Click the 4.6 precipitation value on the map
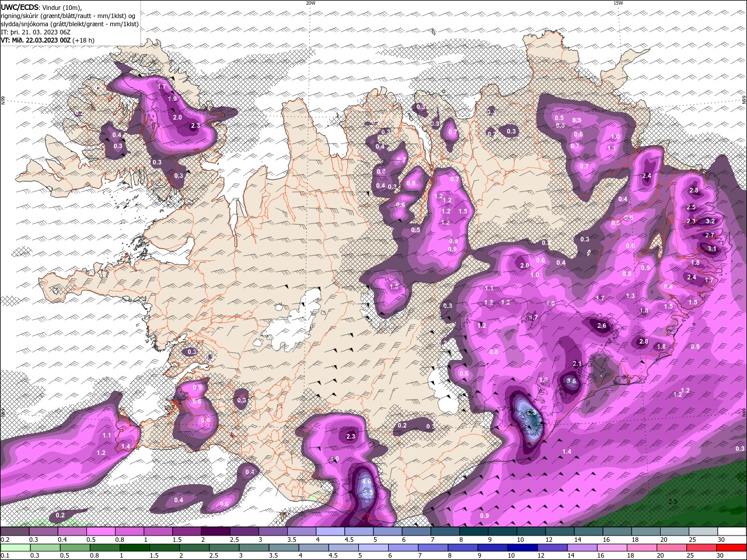This screenshot has width=747, height=560. pyautogui.click(x=366, y=481)
